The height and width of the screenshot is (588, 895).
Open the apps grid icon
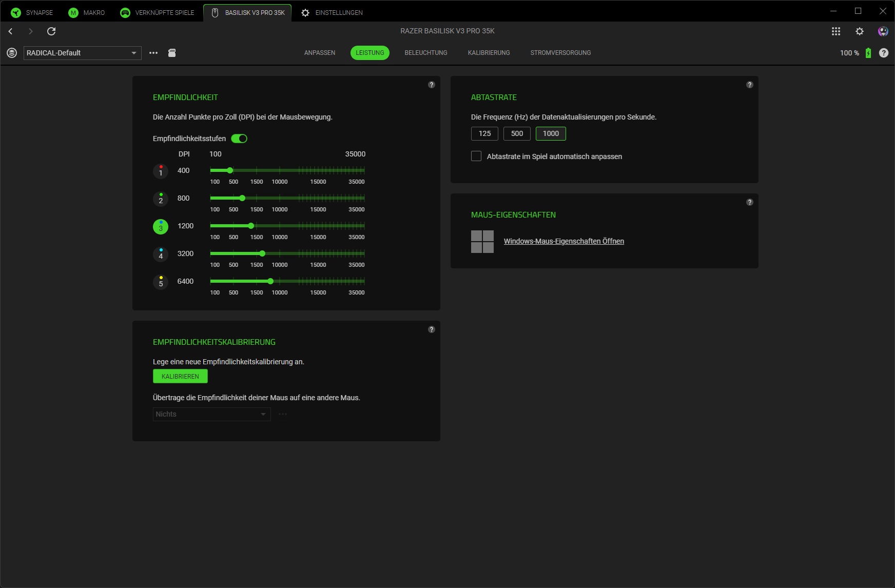[836, 31]
